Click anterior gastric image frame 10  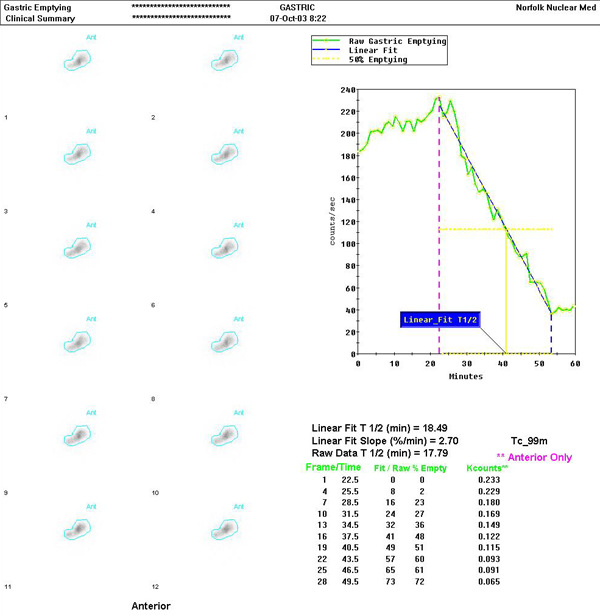tap(225, 435)
